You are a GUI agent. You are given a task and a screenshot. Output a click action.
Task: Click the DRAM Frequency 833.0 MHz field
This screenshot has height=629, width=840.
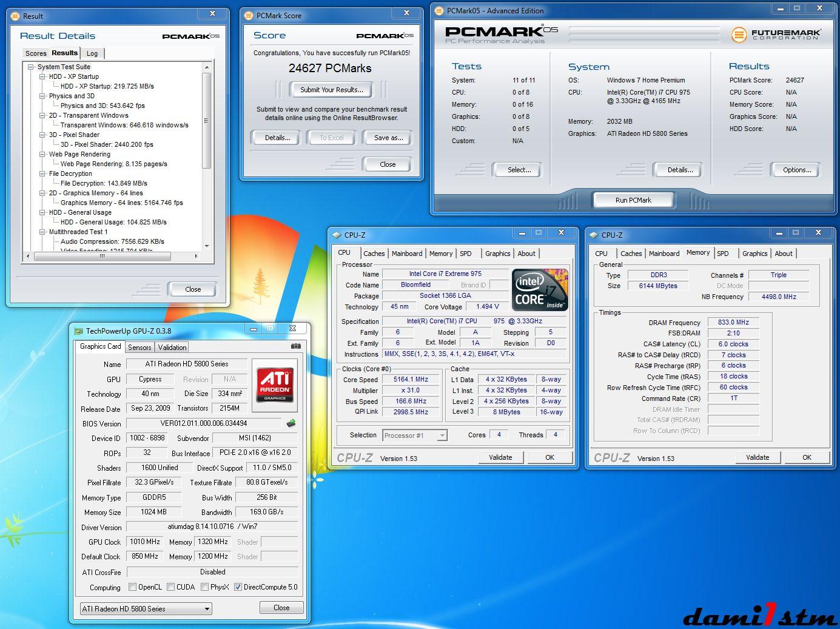(x=733, y=323)
